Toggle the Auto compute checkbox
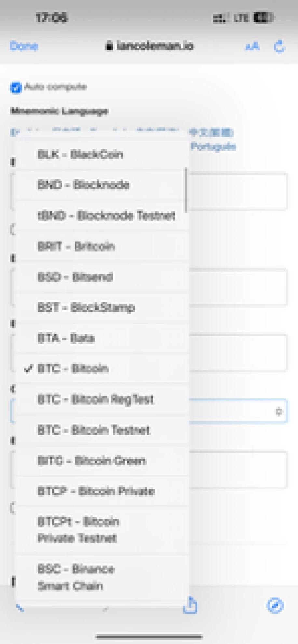298x644 pixels. [16, 87]
